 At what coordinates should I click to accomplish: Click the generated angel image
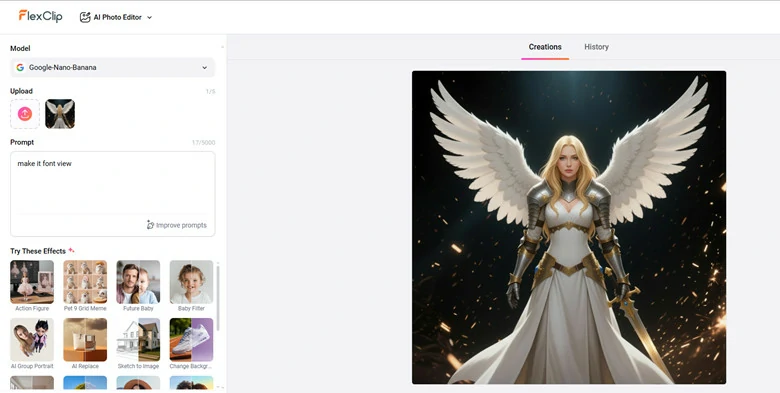pyautogui.click(x=569, y=227)
